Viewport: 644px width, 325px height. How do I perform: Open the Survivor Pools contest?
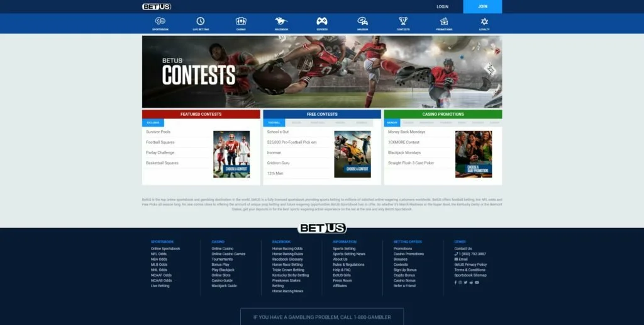coord(158,132)
